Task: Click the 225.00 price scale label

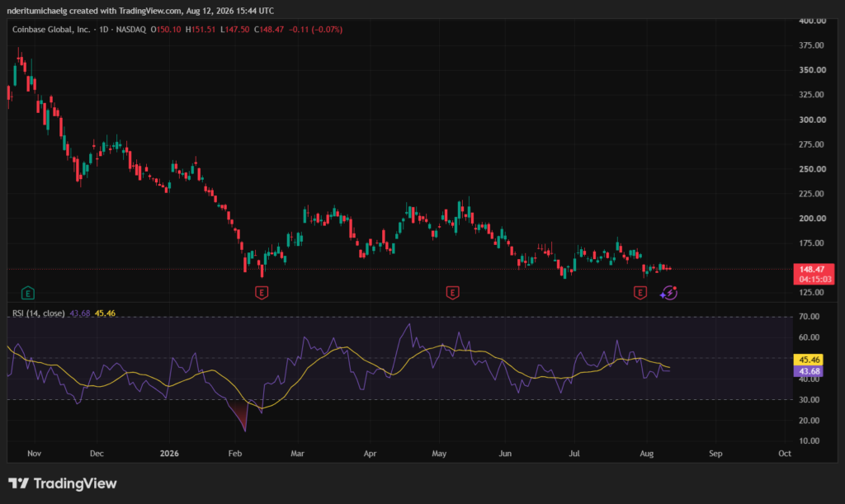Action: 812,194
